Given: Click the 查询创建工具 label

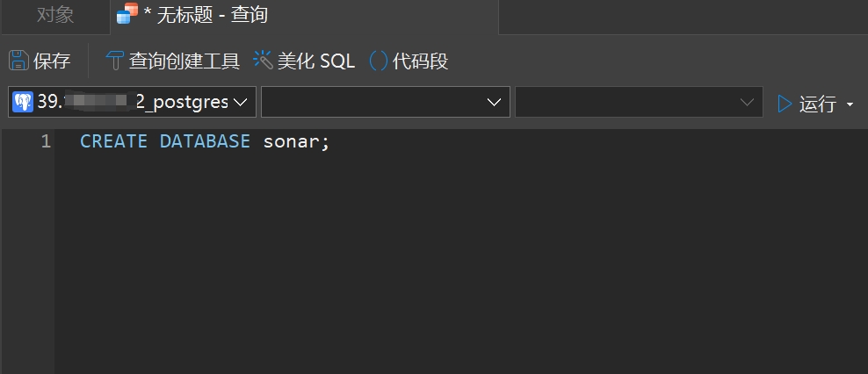Looking at the screenshot, I should [184, 61].
